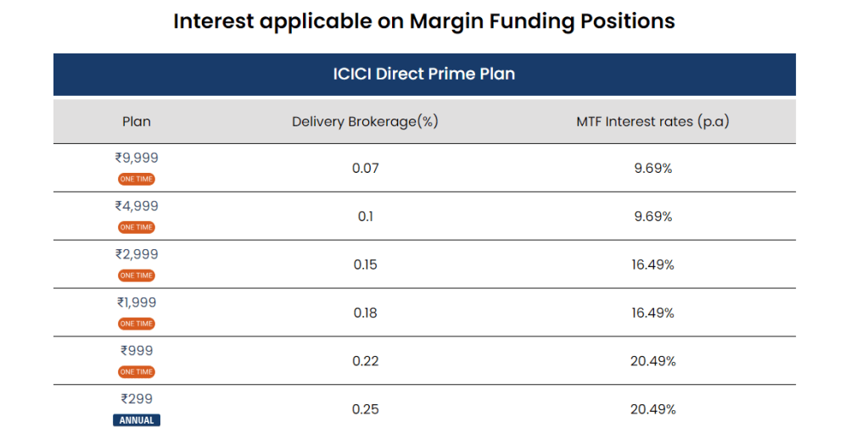Select the 0.15 delivery brokerage value

point(365,264)
